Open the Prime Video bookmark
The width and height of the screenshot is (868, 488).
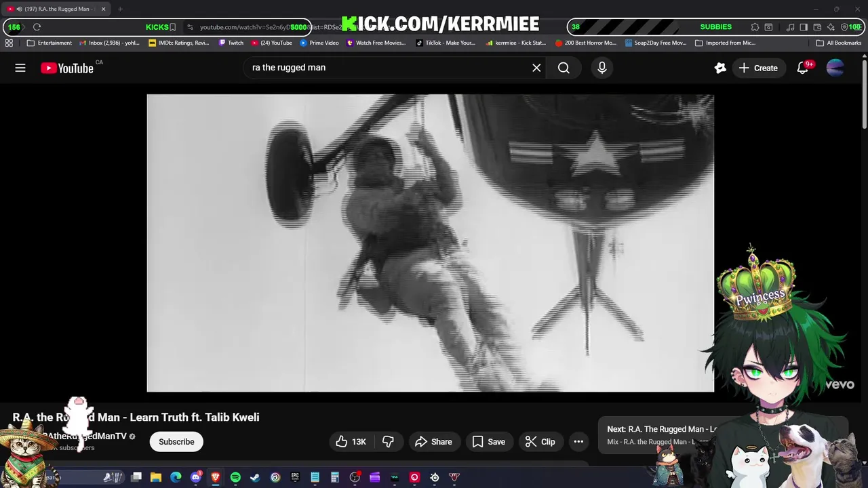coord(319,43)
